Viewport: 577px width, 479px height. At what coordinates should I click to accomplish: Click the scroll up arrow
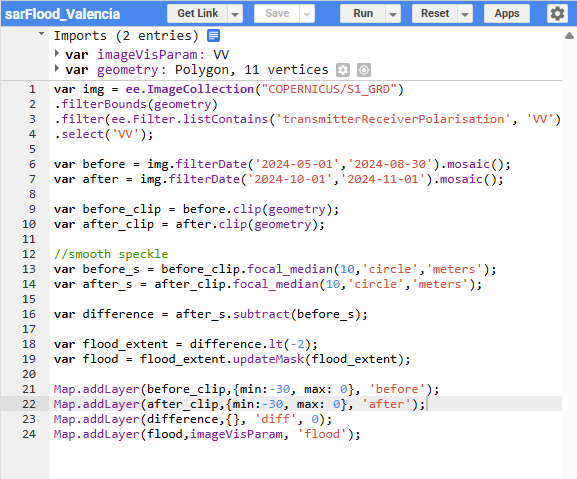click(x=569, y=36)
